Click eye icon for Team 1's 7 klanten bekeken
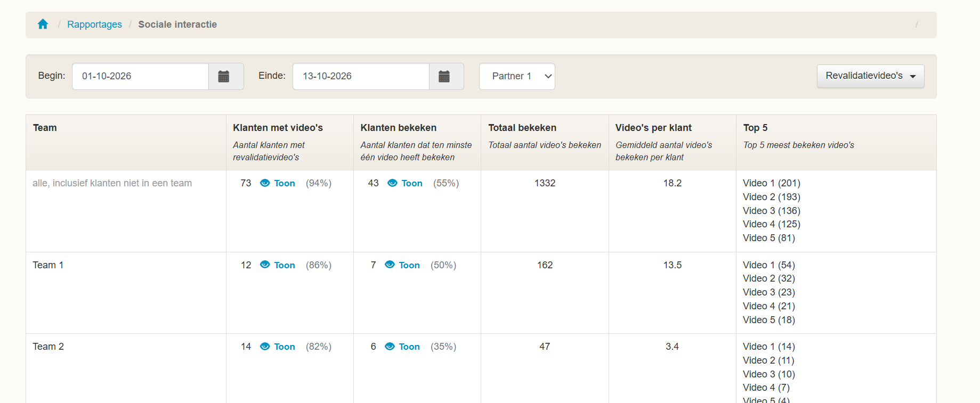Image resolution: width=980 pixels, height=403 pixels. tap(390, 265)
